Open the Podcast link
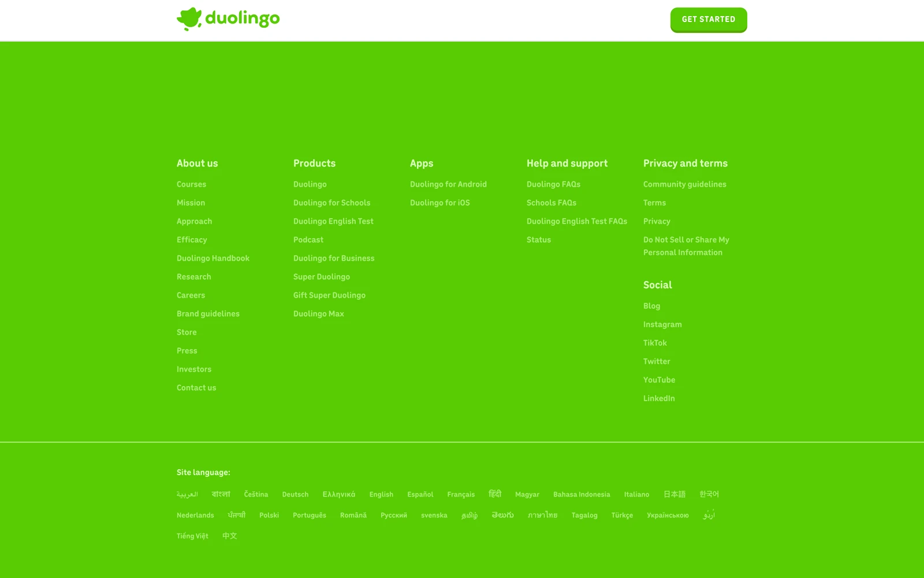This screenshot has width=924, height=578. 308,240
